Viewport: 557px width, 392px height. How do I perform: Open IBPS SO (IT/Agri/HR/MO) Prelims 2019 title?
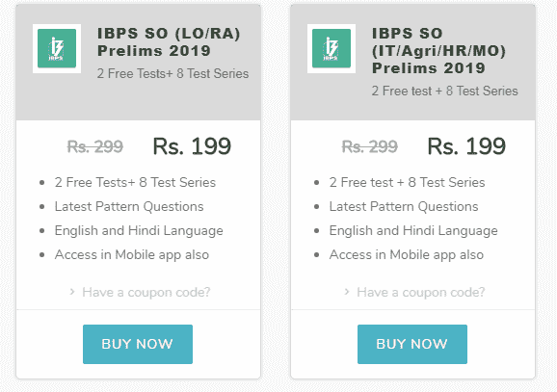pyautogui.click(x=438, y=50)
